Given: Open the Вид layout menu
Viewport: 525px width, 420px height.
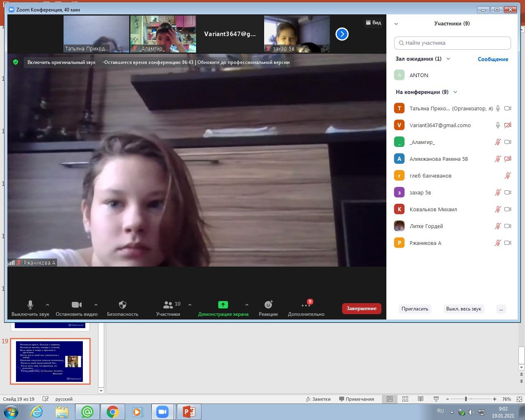Looking at the screenshot, I should (x=374, y=23).
